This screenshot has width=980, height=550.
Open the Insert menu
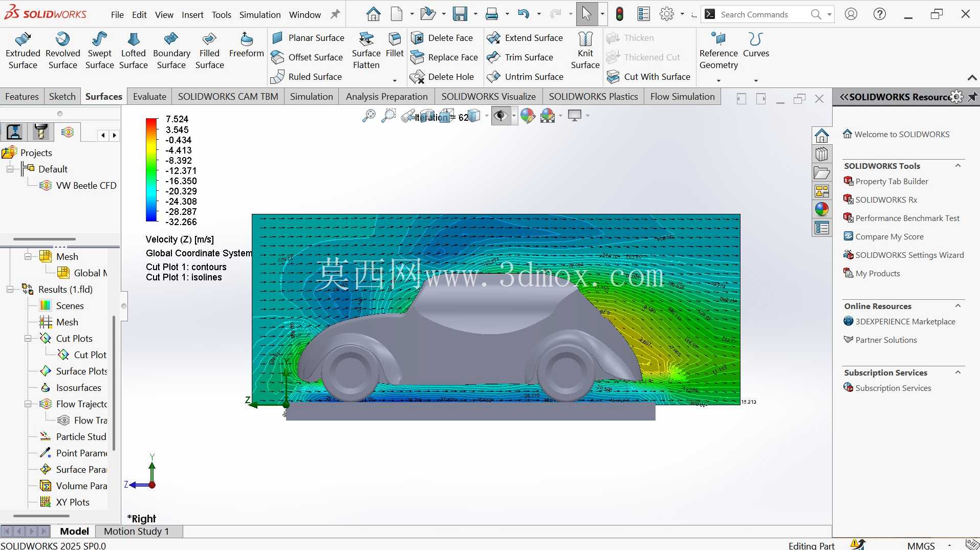point(192,15)
